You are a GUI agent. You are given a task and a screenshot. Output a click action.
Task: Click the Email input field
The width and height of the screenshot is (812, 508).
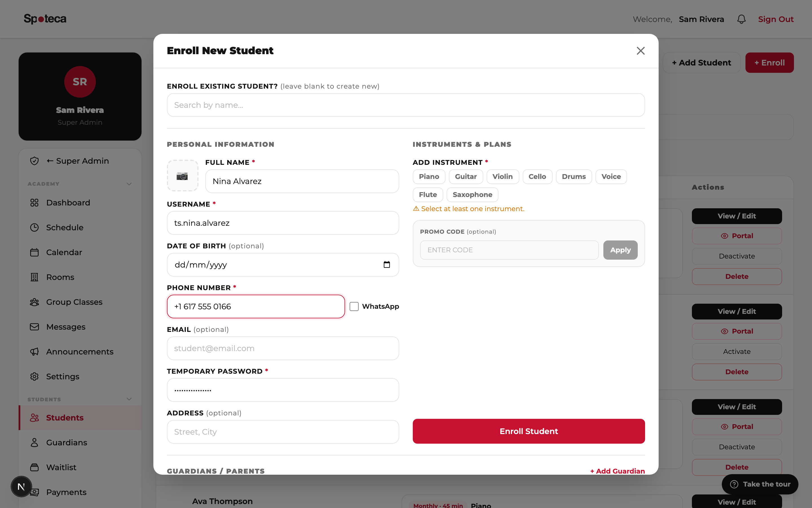coord(283,349)
